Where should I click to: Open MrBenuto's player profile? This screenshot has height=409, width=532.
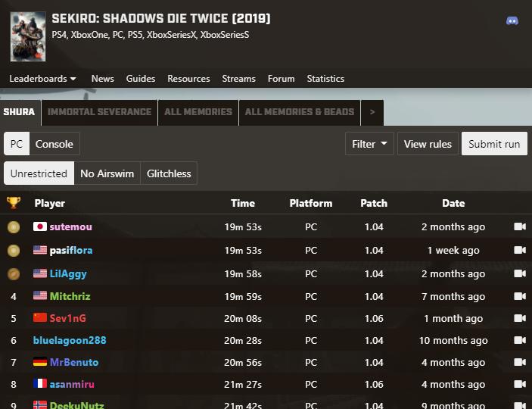point(74,362)
